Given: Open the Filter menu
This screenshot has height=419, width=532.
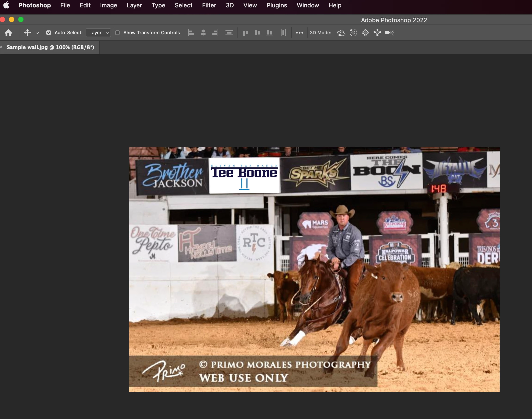Looking at the screenshot, I should click(209, 5).
